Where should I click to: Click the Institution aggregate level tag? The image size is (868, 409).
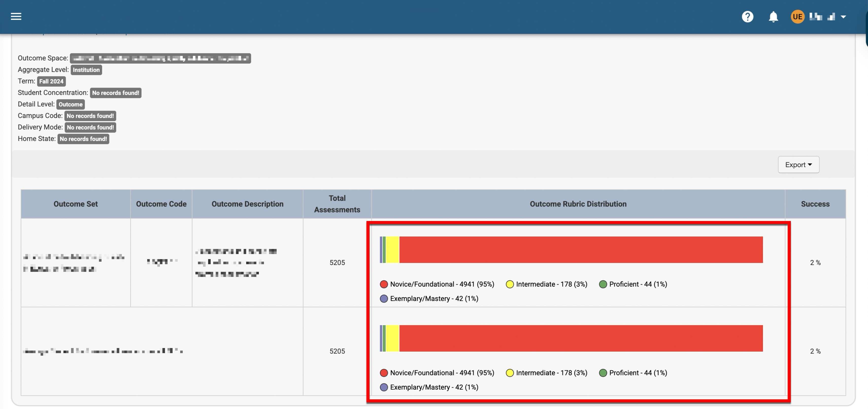[x=86, y=70]
